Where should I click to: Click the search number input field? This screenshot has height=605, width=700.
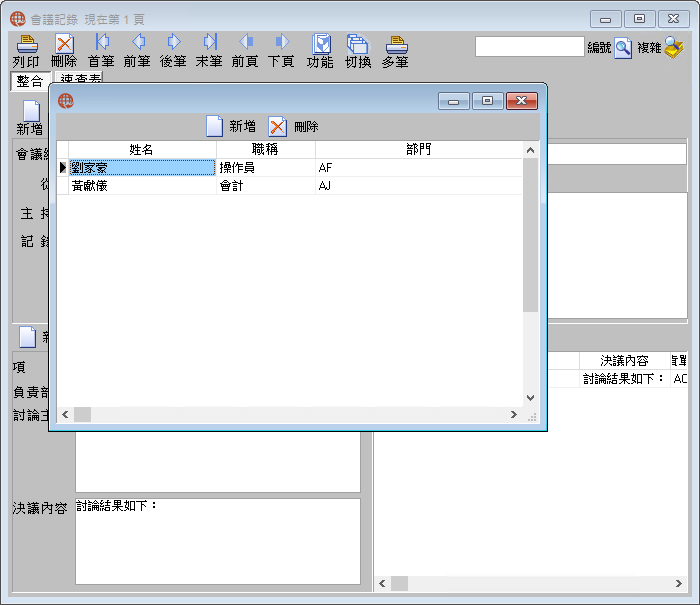(x=529, y=46)
